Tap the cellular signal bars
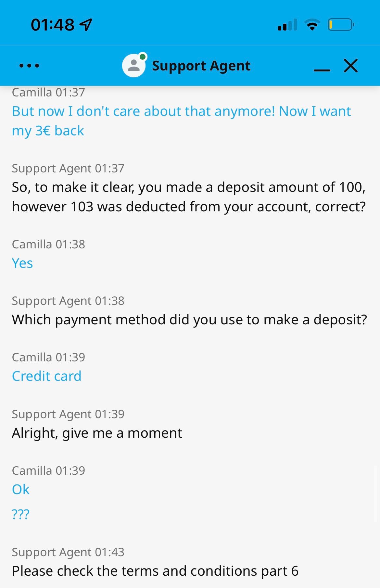The width and height of the screenshot is (380, 588). pos(287,25)
